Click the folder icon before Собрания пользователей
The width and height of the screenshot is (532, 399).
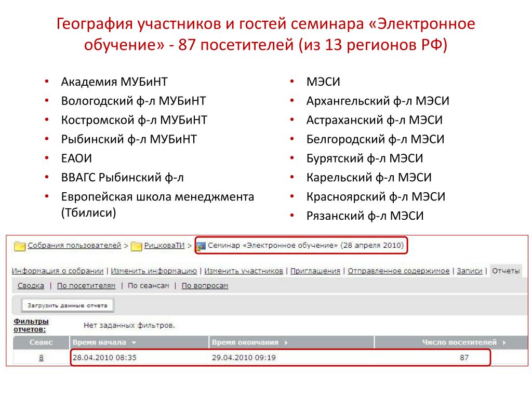pos(20,246)
